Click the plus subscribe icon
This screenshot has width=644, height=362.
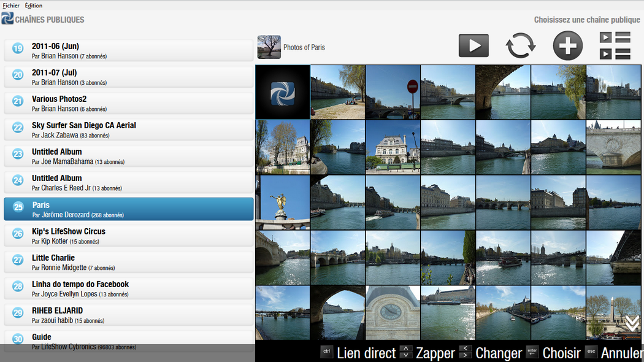point(568,46)
